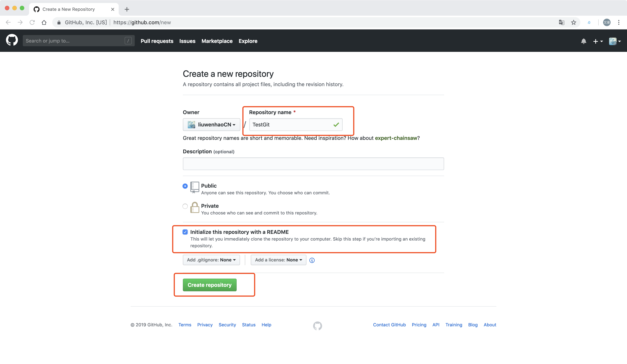Click the Create repository button
This screenshot has height=364, width=627.
click(210, 285)
